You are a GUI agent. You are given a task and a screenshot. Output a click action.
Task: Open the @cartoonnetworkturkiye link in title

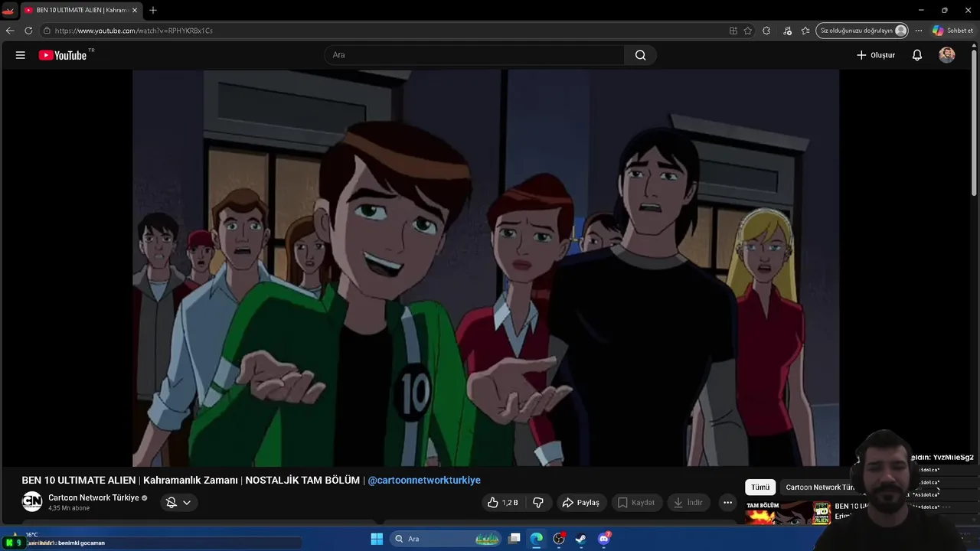point(424,480)
